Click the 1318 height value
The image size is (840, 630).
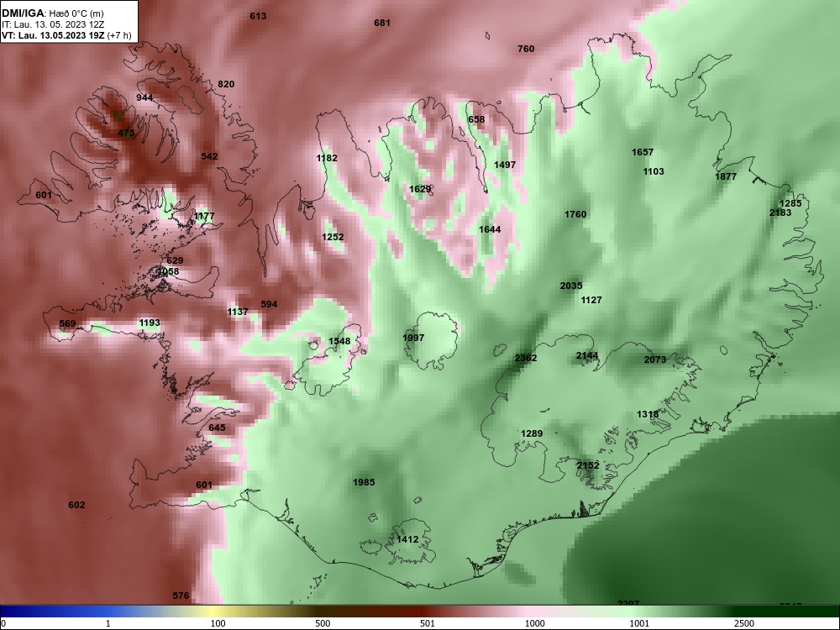pos(648,415)
